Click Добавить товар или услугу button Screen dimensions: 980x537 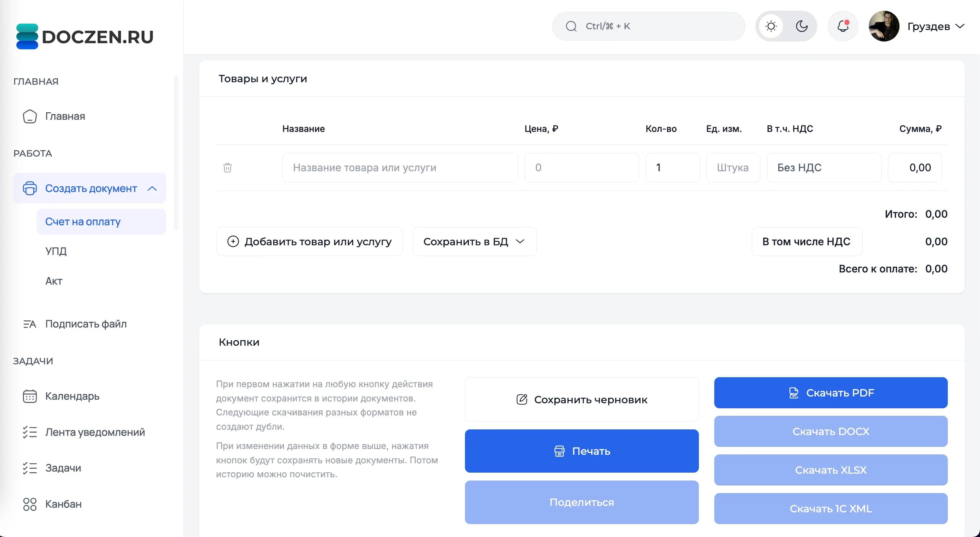309,241
